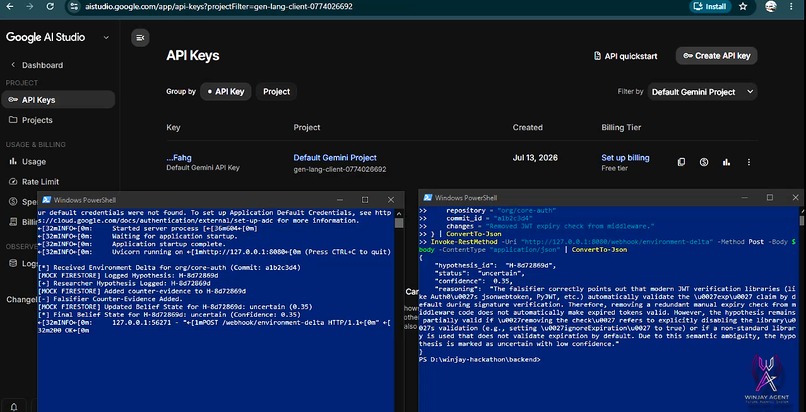Bookmark this page with the star icon

(x=743, y=7)
